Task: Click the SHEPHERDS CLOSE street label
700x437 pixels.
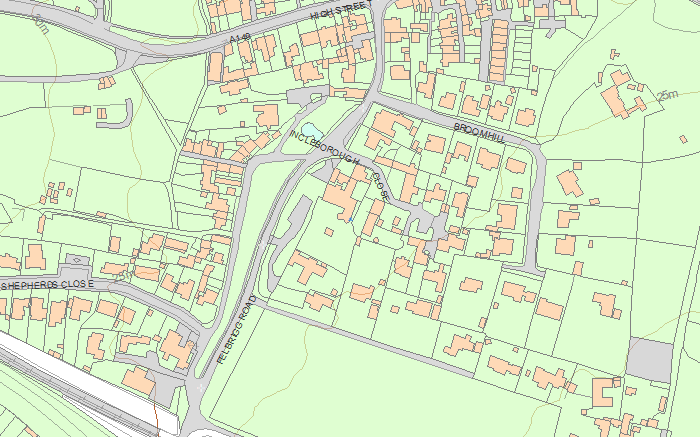Action: (x=47, y=285)
